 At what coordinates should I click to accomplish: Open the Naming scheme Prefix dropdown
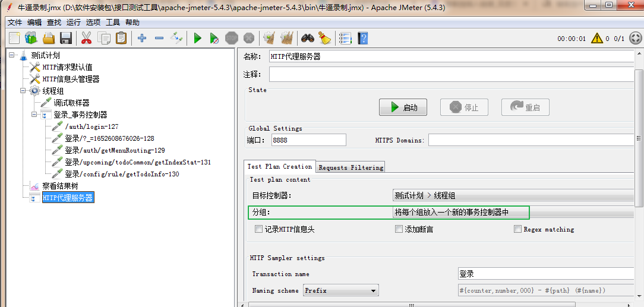pyautogui.click(x=340, y=290)
